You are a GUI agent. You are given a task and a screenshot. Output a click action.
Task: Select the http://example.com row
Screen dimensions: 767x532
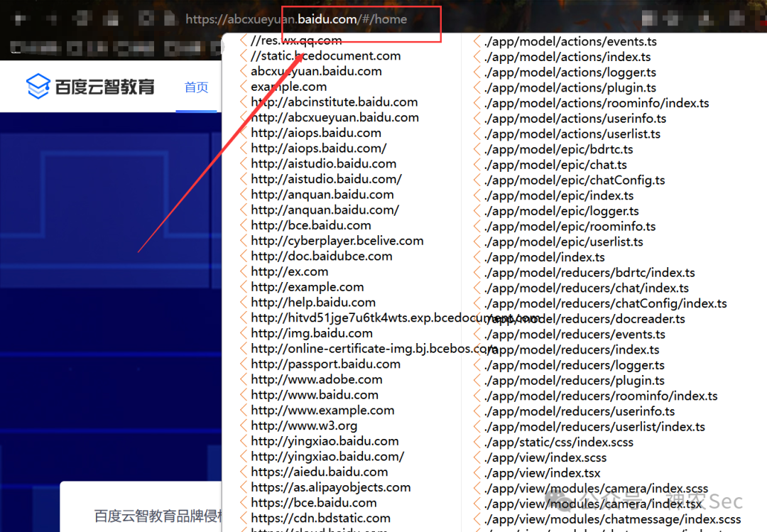308,287
